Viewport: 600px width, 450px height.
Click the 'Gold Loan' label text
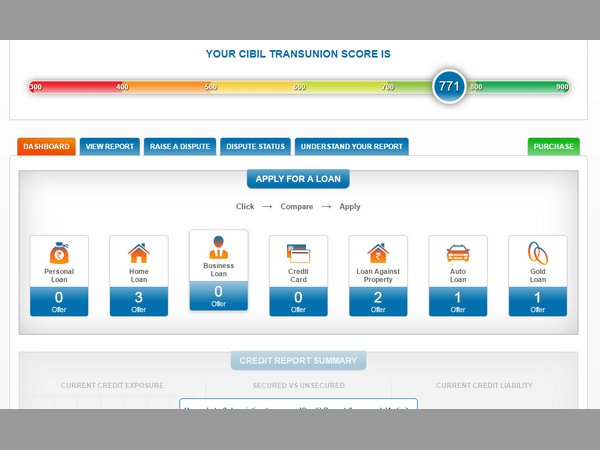coord(538,276)
